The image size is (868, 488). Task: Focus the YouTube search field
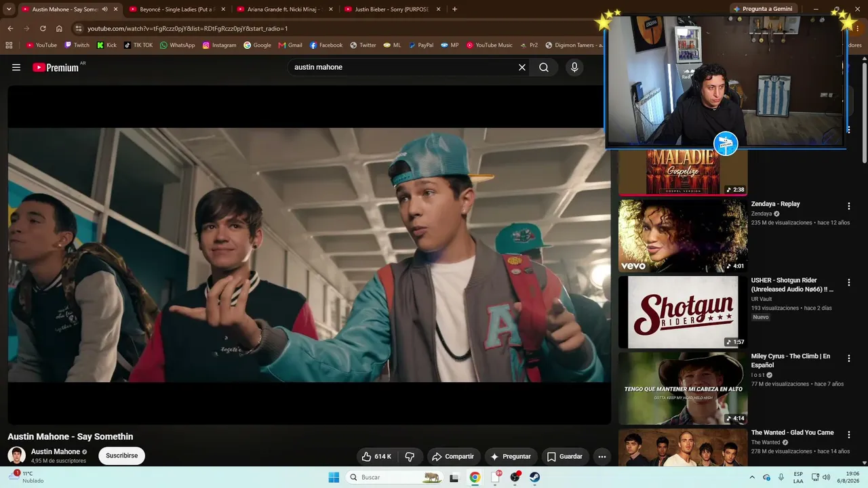[403, 67]
